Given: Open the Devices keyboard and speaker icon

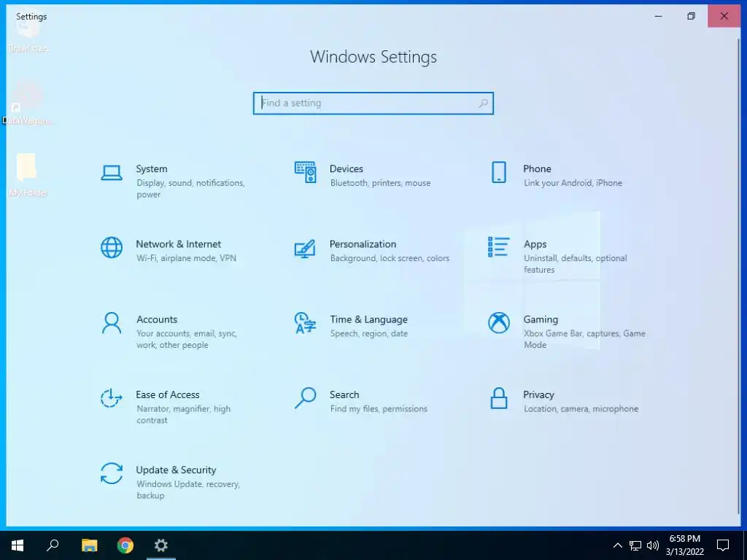Looking at the screenshot, I should point(305,172).
